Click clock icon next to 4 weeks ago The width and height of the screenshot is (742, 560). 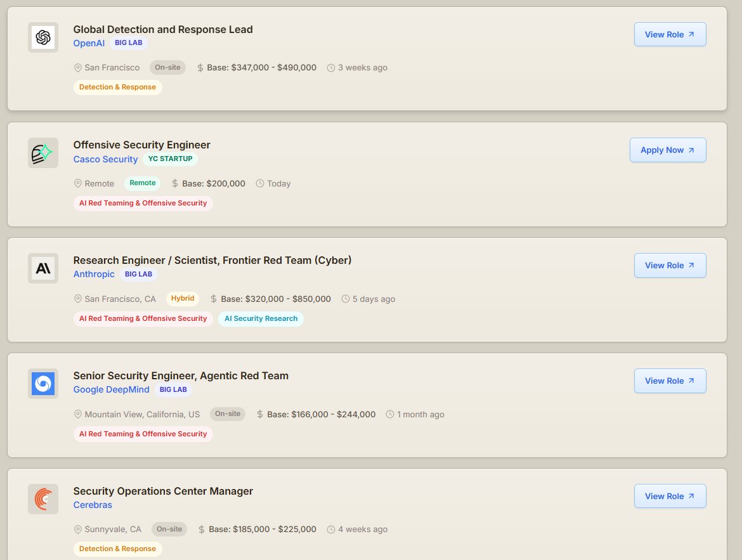(x=331, y=530)
